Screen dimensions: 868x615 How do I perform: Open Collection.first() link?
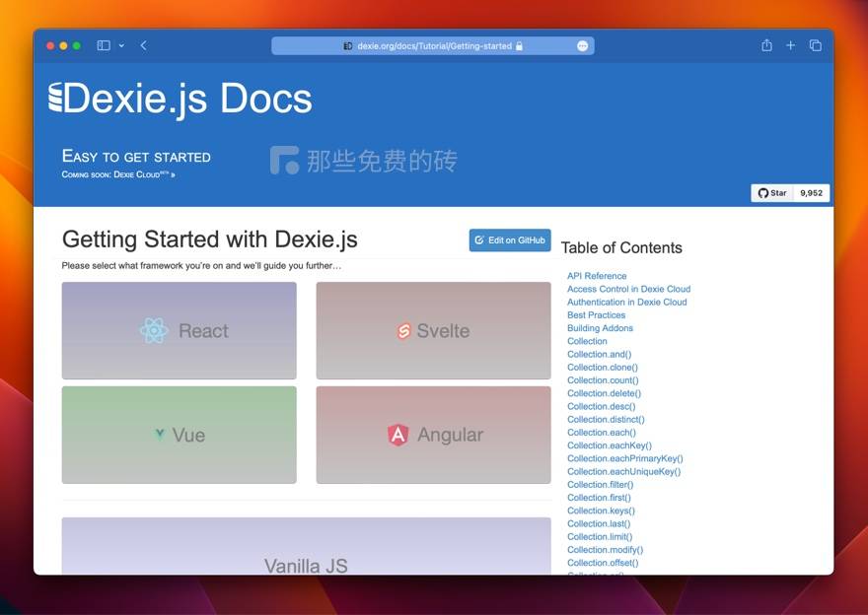(599, 498)
